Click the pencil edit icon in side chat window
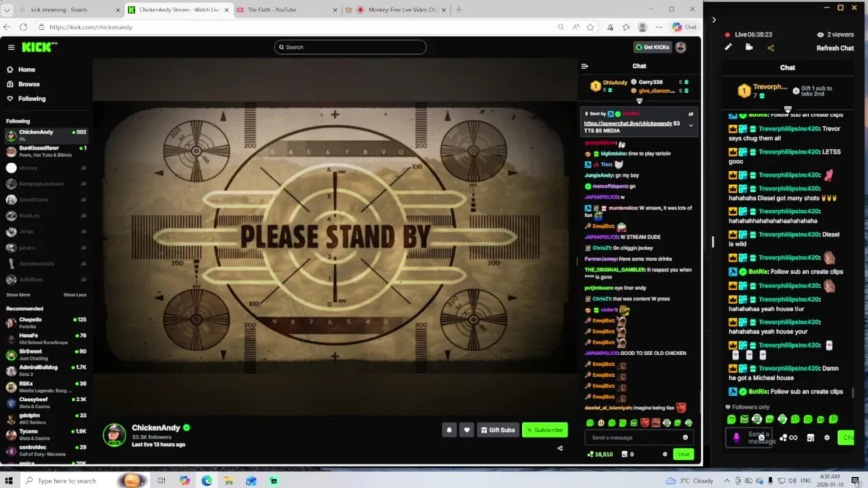Image resolution: width=868 pixels, height=488 pixels. coord(728,47)
